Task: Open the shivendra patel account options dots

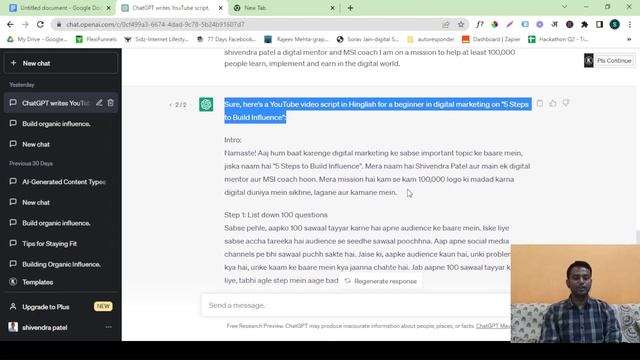Action: coord(109,327)
